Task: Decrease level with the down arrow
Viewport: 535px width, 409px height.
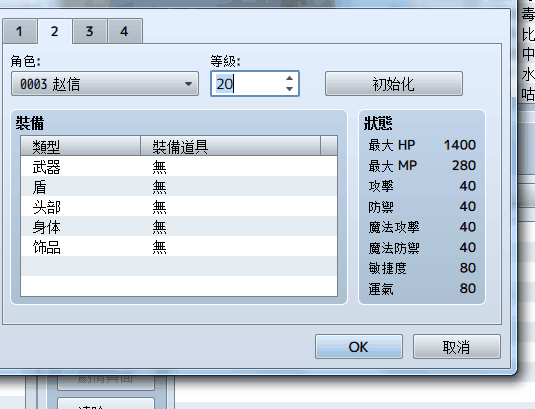Action: pos(289,89)
